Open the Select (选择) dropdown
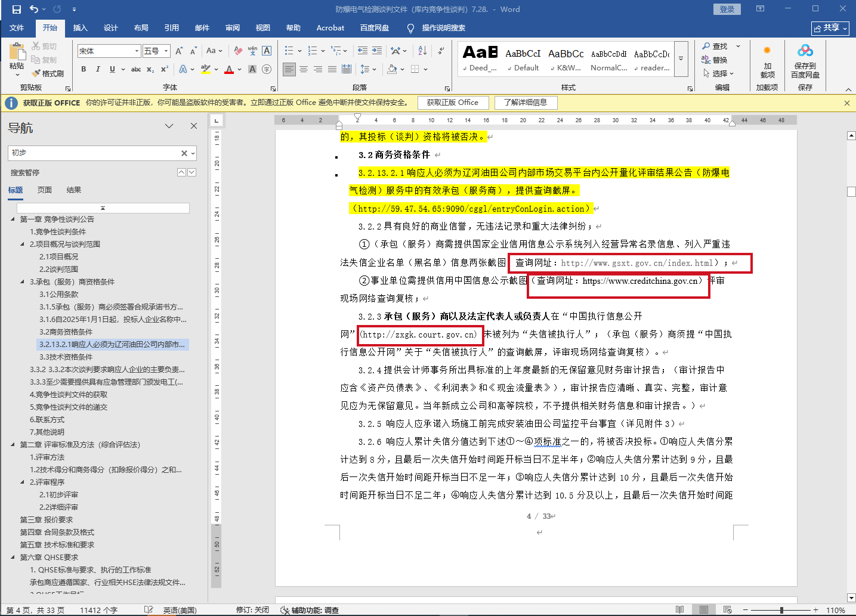The height and width of the screenshot is (616, 856). tap(718, 73)
